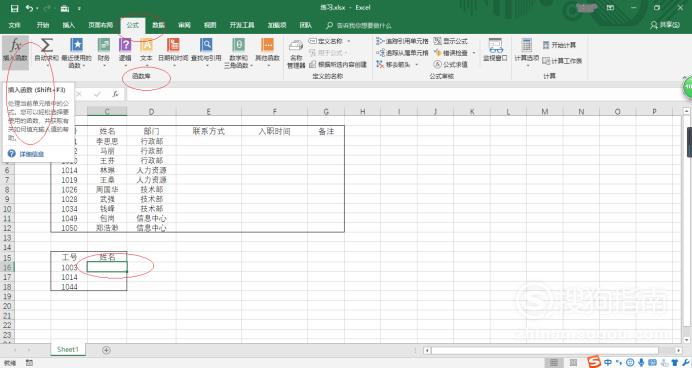The image size is (692, 368).
Task: Expand the Error Checking dropdown arrow
Action: (474, 53)
